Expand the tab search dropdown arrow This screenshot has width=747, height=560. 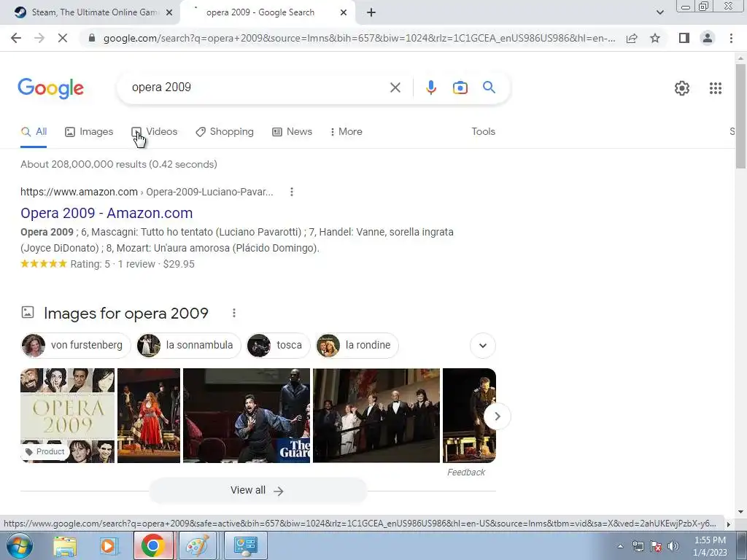[x=659, y=13]
